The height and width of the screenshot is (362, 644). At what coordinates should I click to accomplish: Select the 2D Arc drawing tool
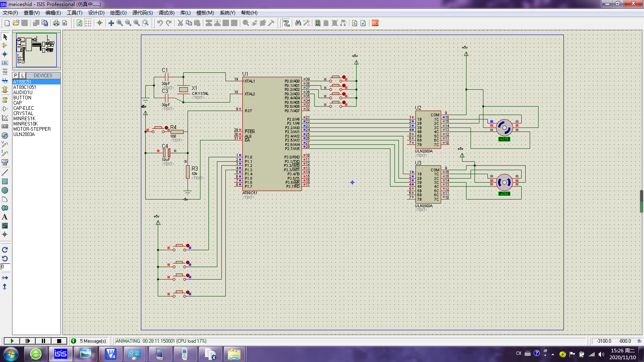(5, 199)
